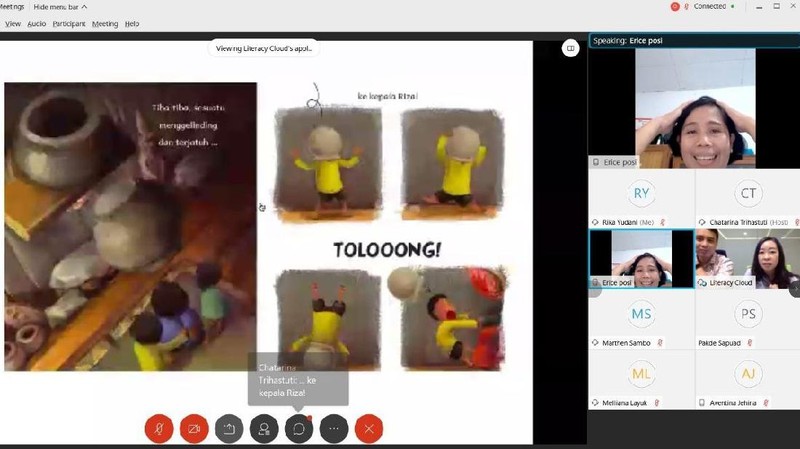Open the share content button

[229, 429]
